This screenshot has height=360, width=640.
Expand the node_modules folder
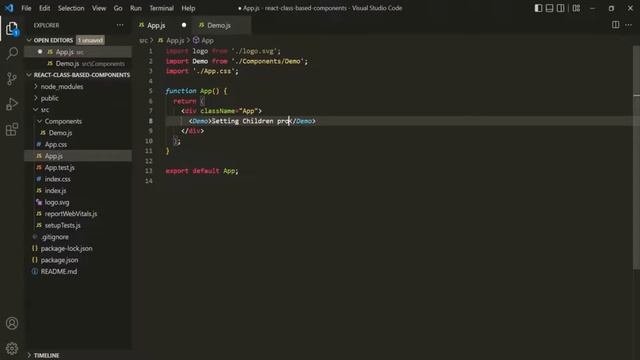(x=62, y=87)
